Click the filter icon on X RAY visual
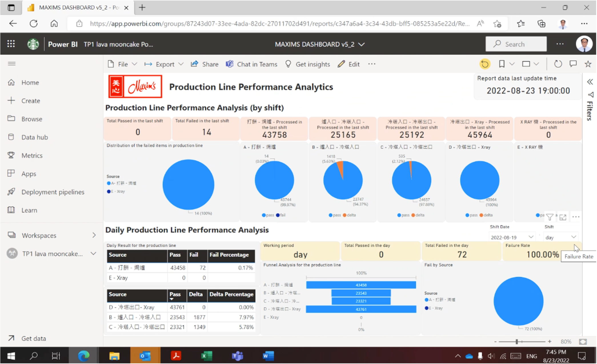Image resolution: width=597 pixels, height=364 pixels. (550, 217)
